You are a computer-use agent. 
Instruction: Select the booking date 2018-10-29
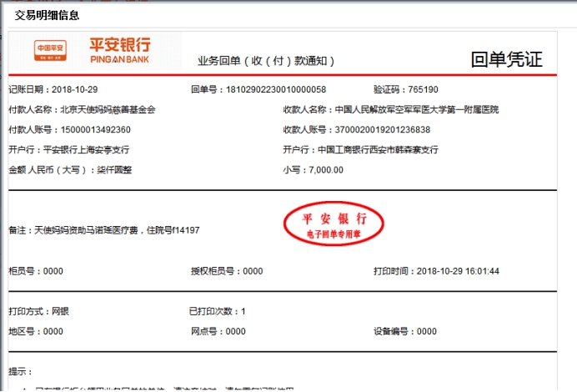point(75,89)
